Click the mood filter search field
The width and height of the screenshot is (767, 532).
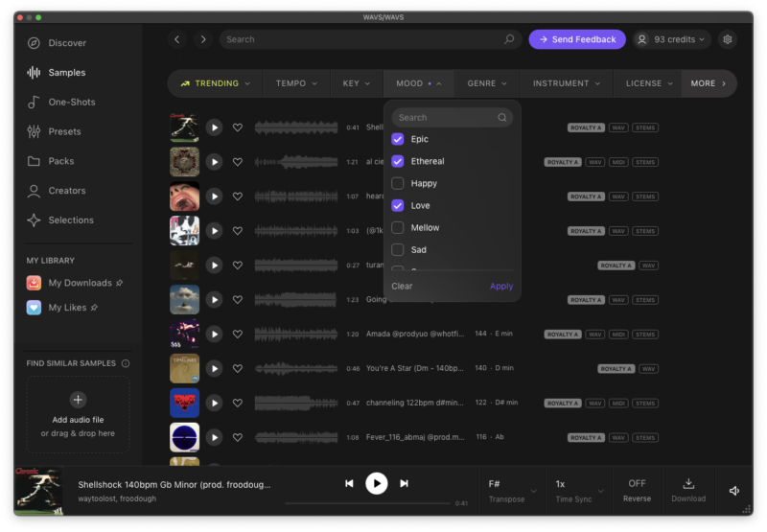click(x=446, y=118)
